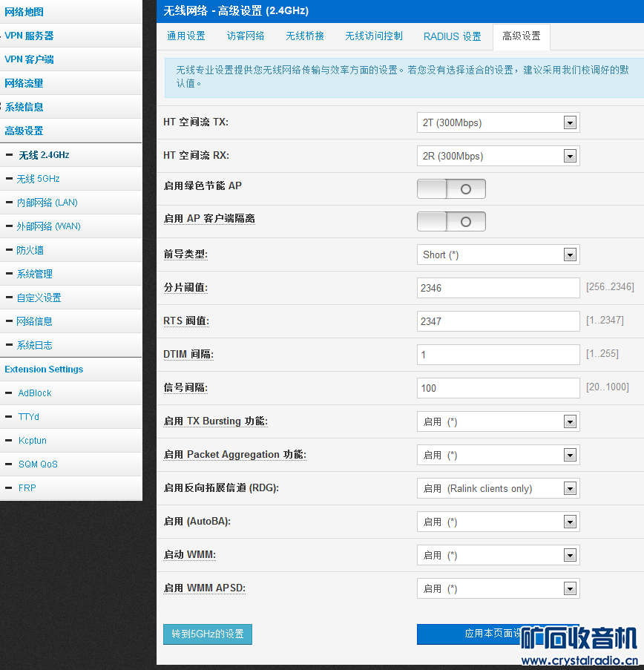Click the 启动 WMM label

pyautogui.click(x=190, y=555)
